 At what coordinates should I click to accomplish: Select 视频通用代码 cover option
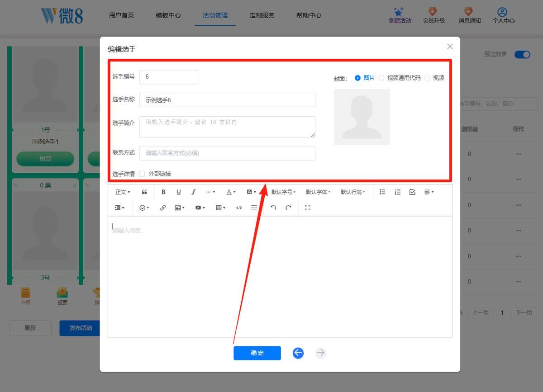click(x=400, y=78)
